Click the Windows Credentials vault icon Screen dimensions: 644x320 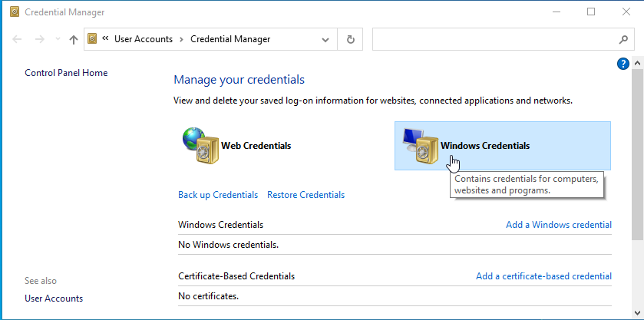click(x=419, y=145)
